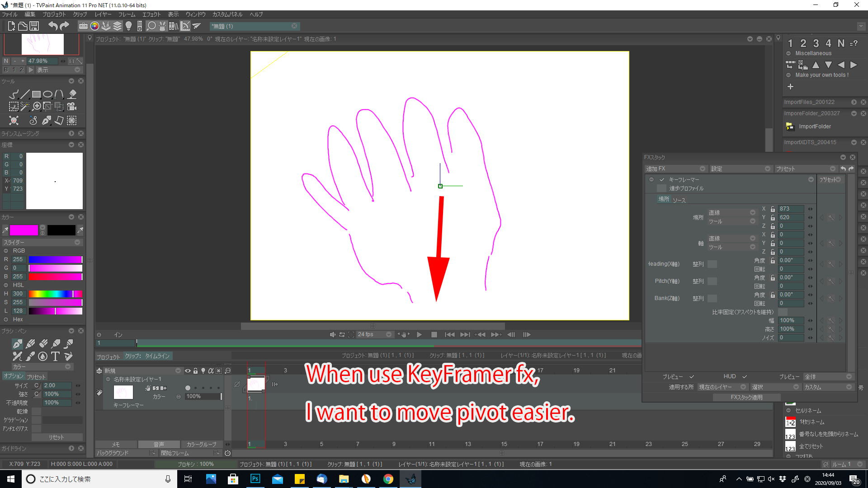This screenshot has height=488, width=868.
Task: Collapse the 名称未設定レイヤー1 layer
Action: click(108, 380)
